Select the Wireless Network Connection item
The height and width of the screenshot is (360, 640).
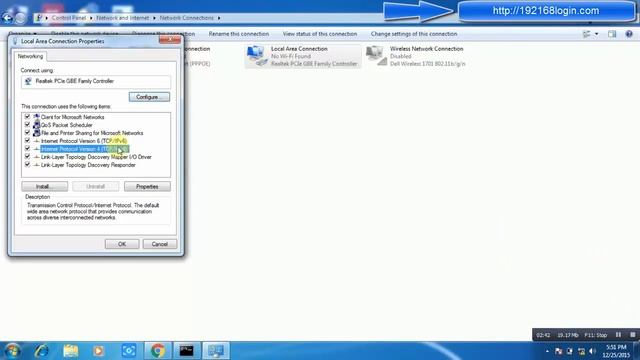[x=416, y=56]
